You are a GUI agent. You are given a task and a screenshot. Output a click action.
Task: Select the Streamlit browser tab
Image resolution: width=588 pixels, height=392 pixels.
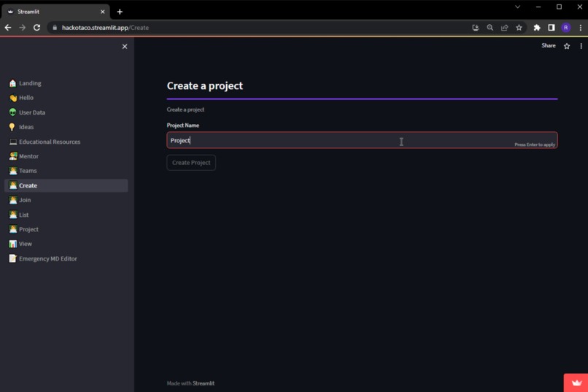pos(56,12)
